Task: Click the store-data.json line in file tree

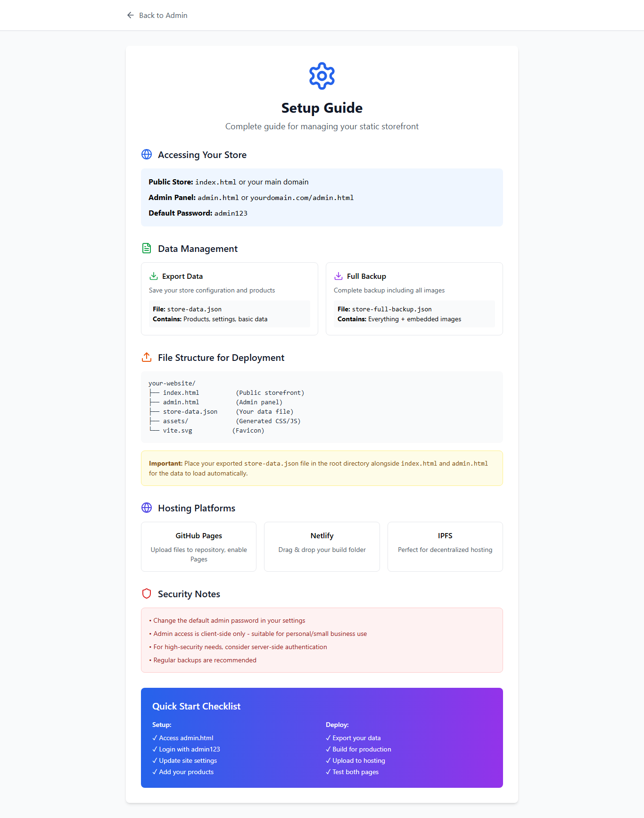Action: click(x=190, y=412)
